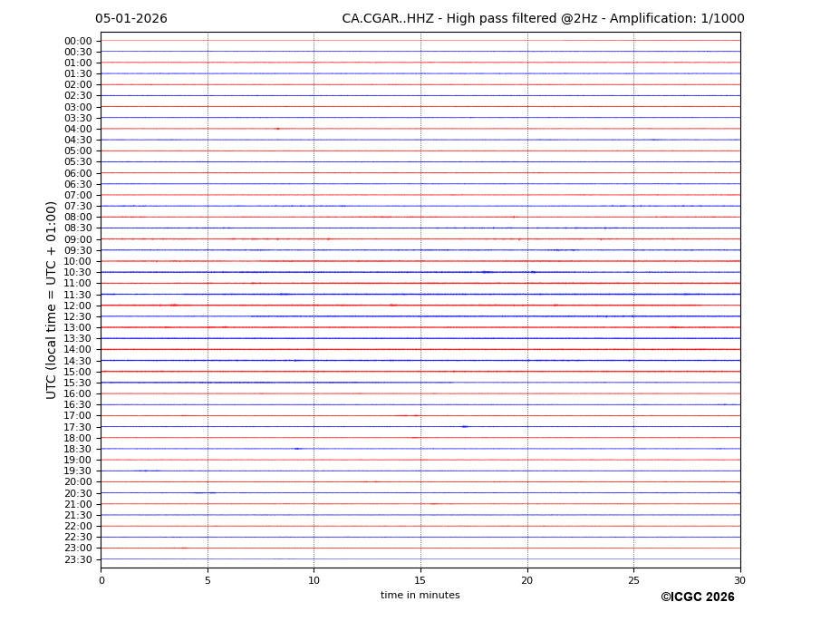This screenshot has height=631, width=840.
Task: Click the 23:30 time row label
Action: (78, 559)
